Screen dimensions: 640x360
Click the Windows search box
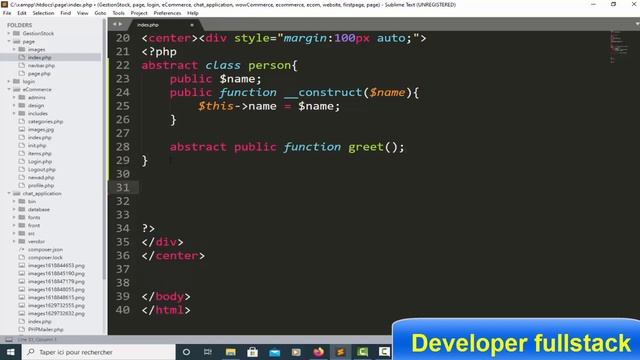click(x=98, y=352)
